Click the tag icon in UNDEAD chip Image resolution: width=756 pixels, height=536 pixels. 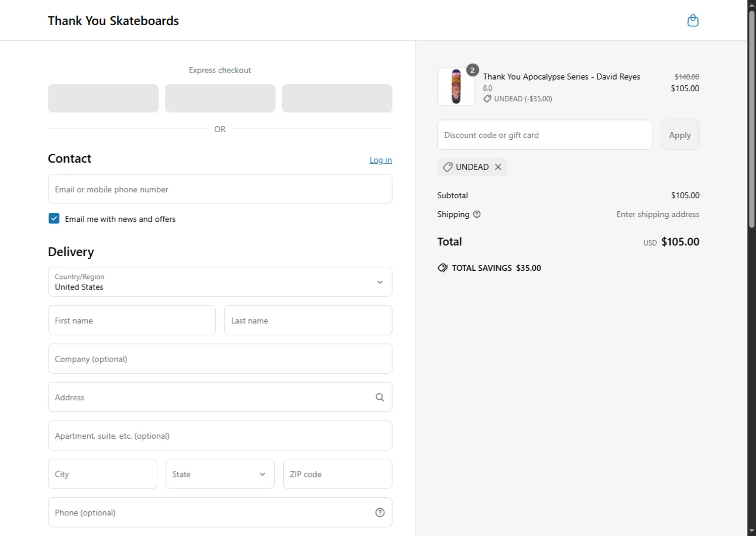pyautogui.click(x=448, y=167)
